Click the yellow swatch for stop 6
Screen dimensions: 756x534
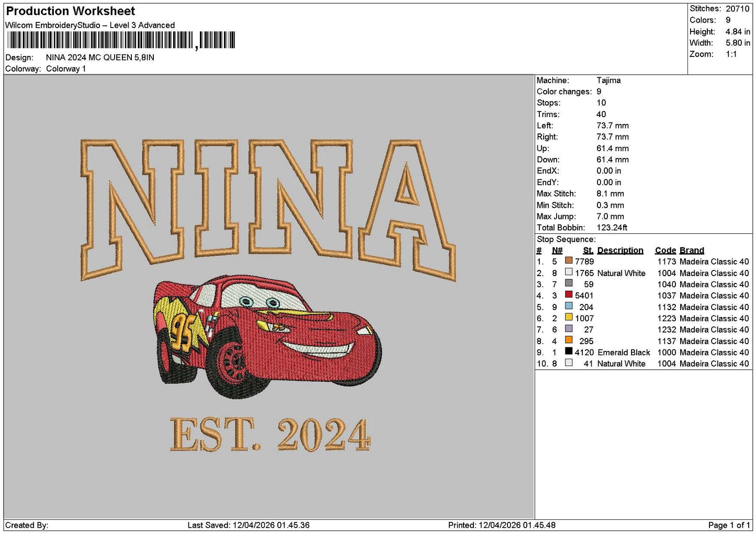(x=569, y=317)
